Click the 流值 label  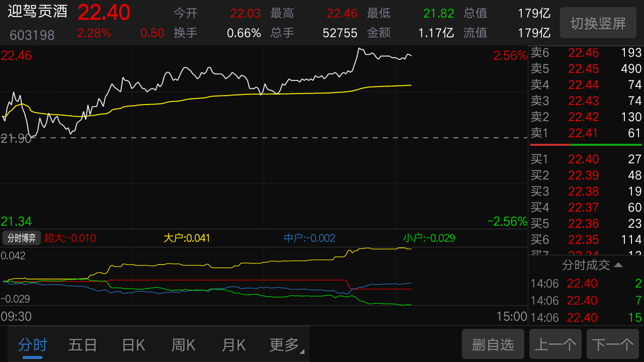coord(475,33)
